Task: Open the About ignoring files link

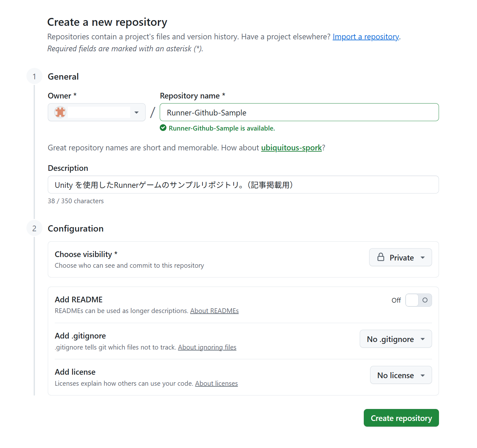Action: [207, 347]
